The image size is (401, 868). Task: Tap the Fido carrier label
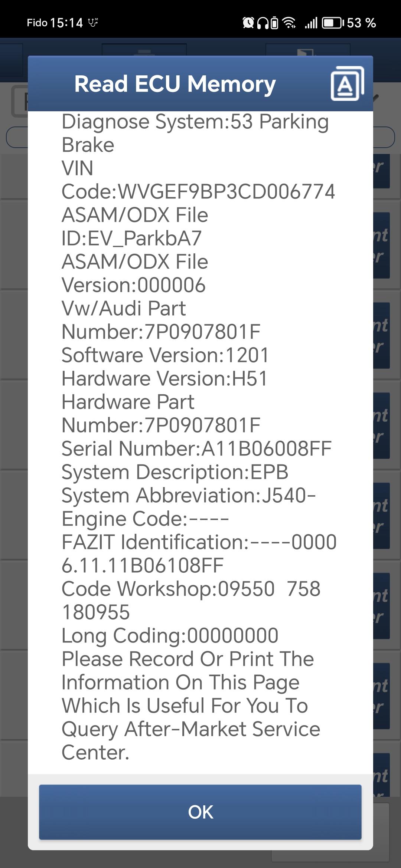(x=37, y=23)
